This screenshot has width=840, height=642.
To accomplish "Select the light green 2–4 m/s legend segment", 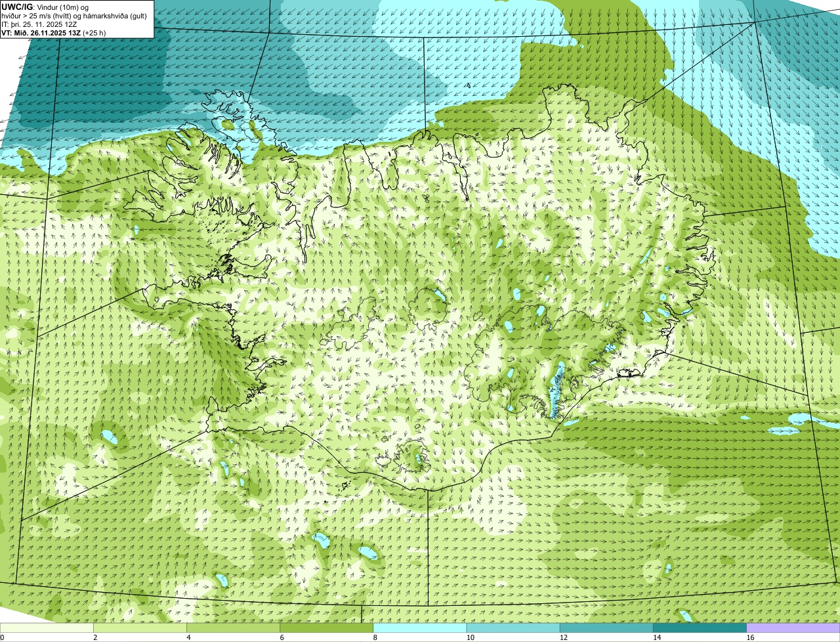I will click(140, 628).
